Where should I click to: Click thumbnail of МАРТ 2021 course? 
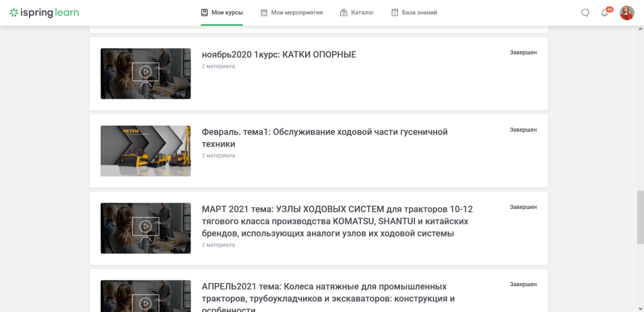pos(145,228)
